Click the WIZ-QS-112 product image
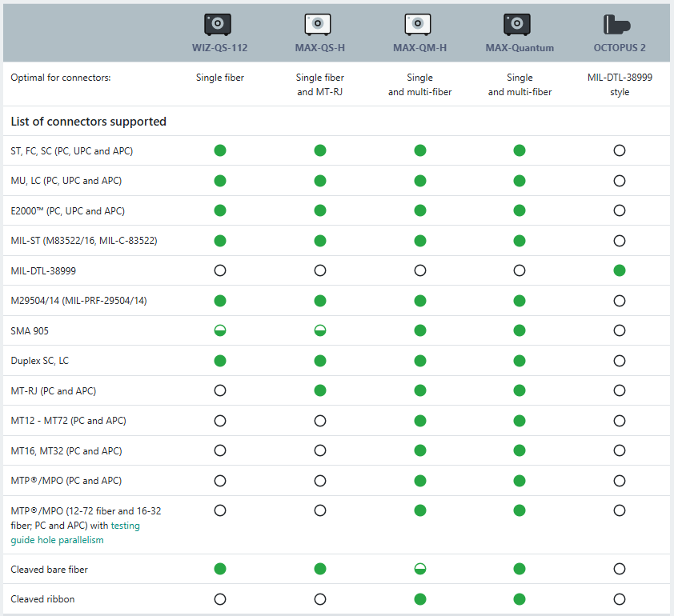 tap(219, 24)
